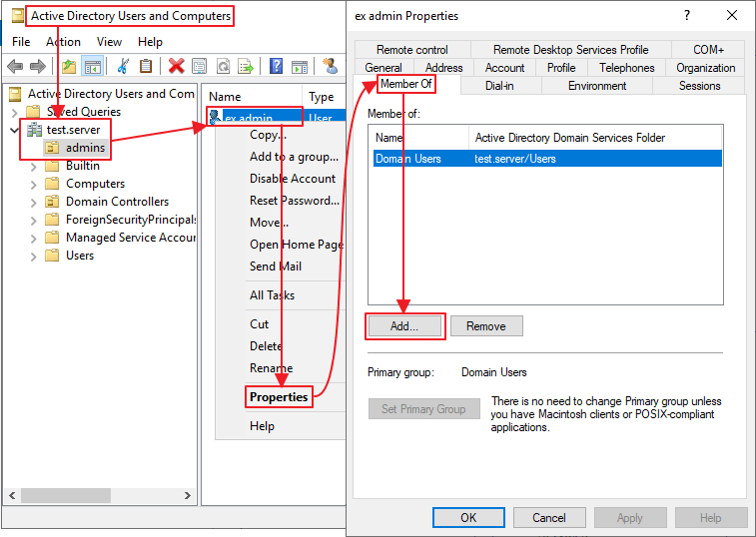Select the Domain Users group row
The image size is (756, 537).
pyautogui.click(x=547, y=159)
